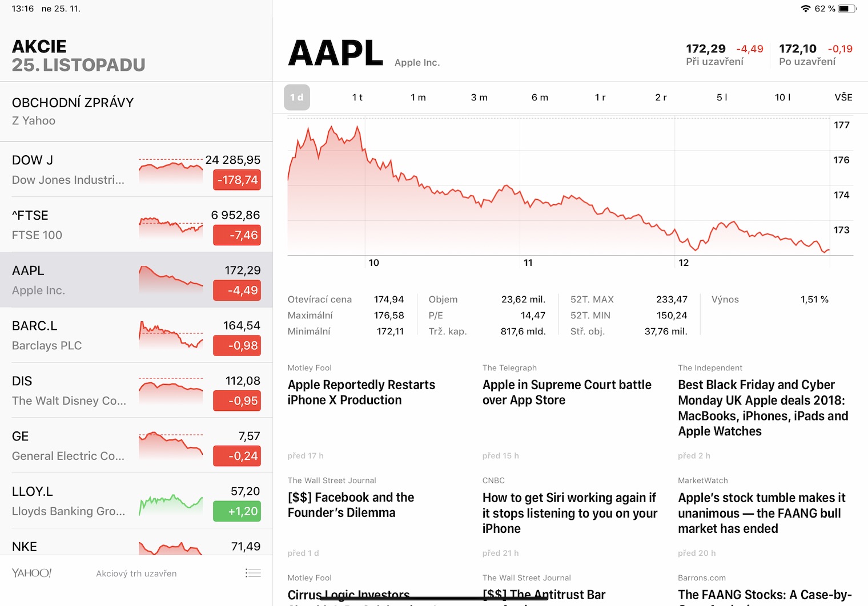Switch to the 1 t time range tab
Viewport: 868px width, 606px height.
click(x=357, y=97)
